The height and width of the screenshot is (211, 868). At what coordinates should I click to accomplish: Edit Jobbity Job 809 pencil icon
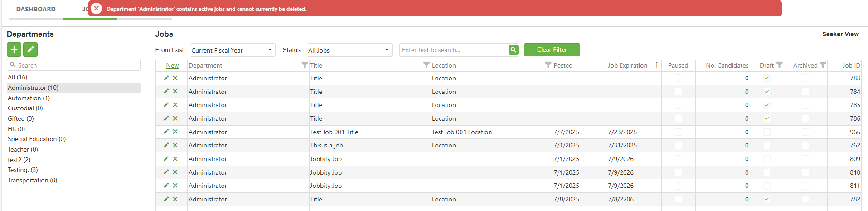(x=166, y=159)
